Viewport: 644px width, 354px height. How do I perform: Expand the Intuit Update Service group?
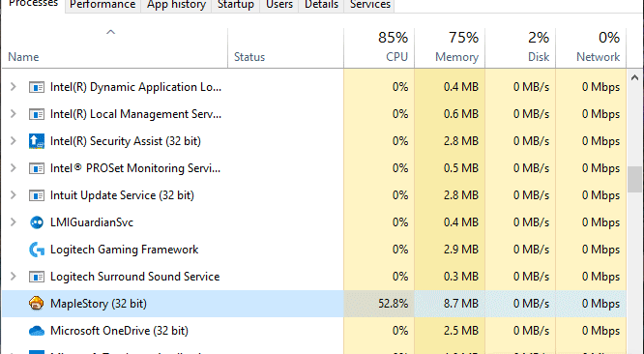coord(14,195)
